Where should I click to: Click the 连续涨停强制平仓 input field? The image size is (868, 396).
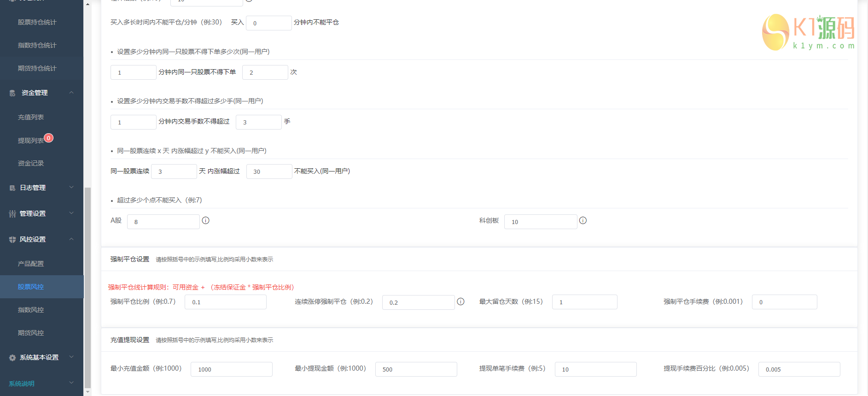tap(419, 302)
